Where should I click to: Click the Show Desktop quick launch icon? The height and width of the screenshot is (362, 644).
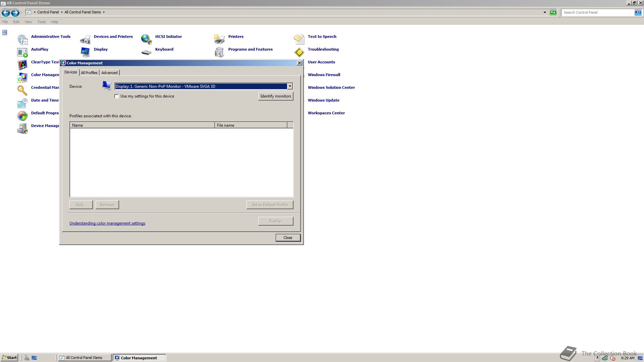click(34, 358)
